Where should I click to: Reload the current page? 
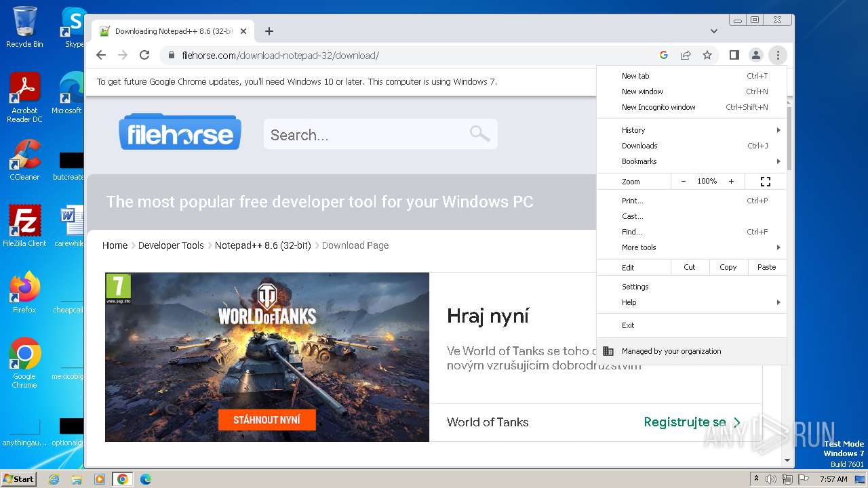coord(144,55)
